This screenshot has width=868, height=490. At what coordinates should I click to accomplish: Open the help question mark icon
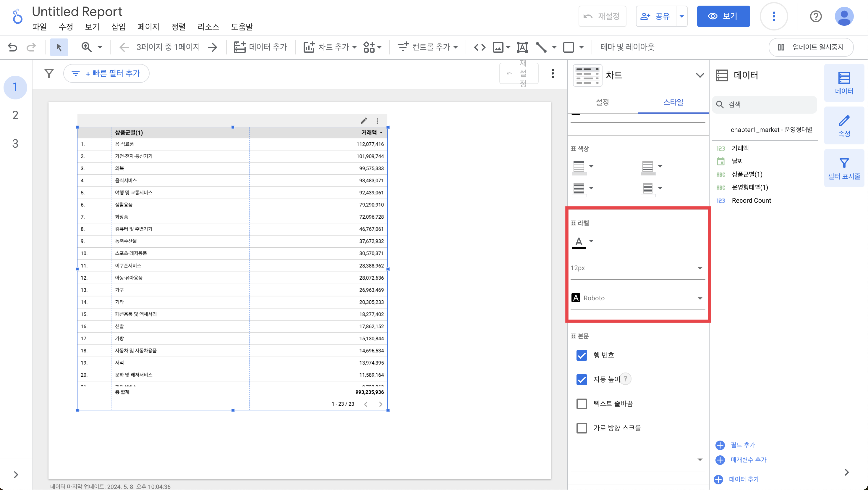point(815,16)
